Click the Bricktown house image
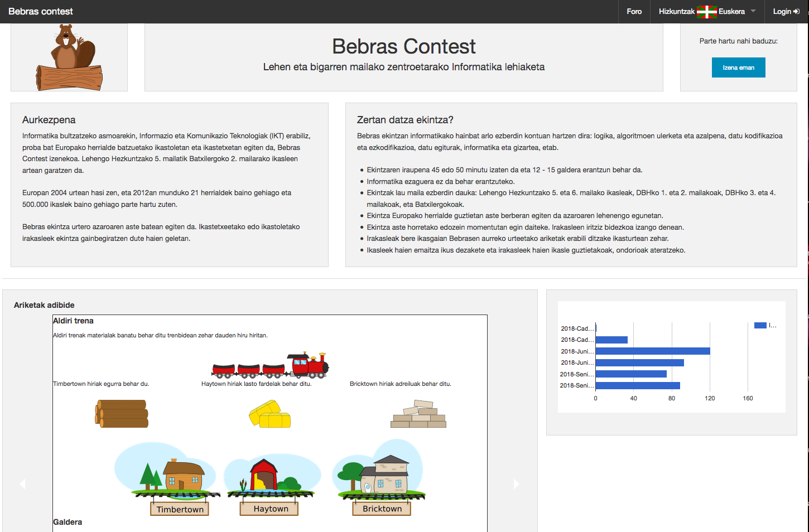This screenshot has width=809, height=532. (x=379, y=478)
